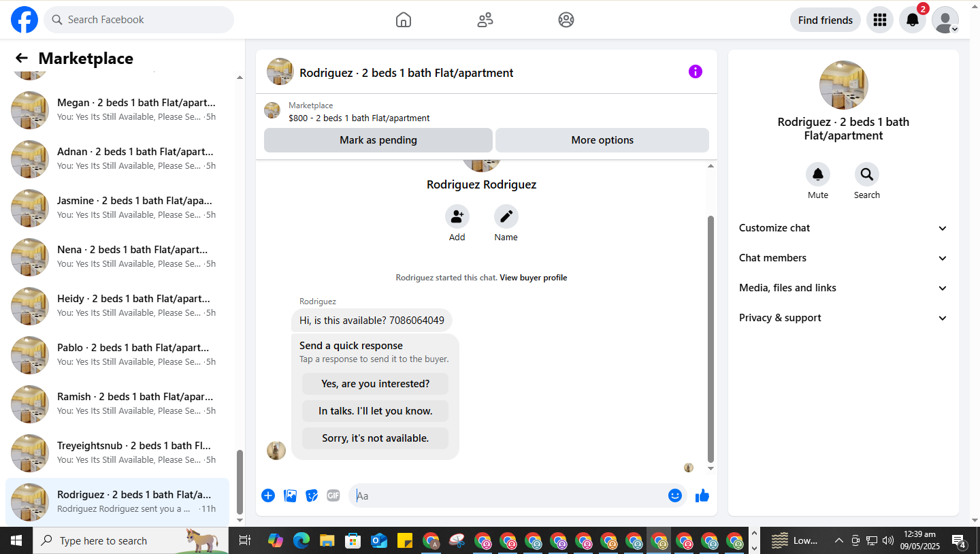Screen dimensions: 980x554
Task: Open the $800 Marketplace listing link
Action: point(359,118)
